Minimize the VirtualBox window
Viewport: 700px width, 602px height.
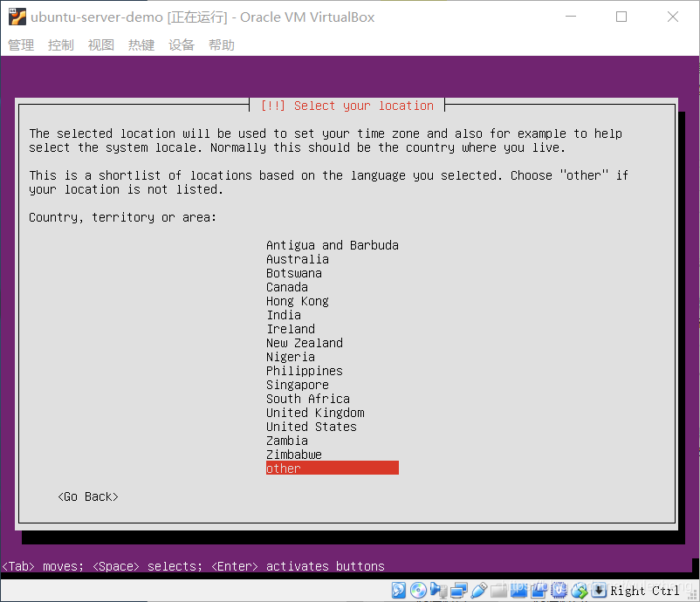click(571, 17)
